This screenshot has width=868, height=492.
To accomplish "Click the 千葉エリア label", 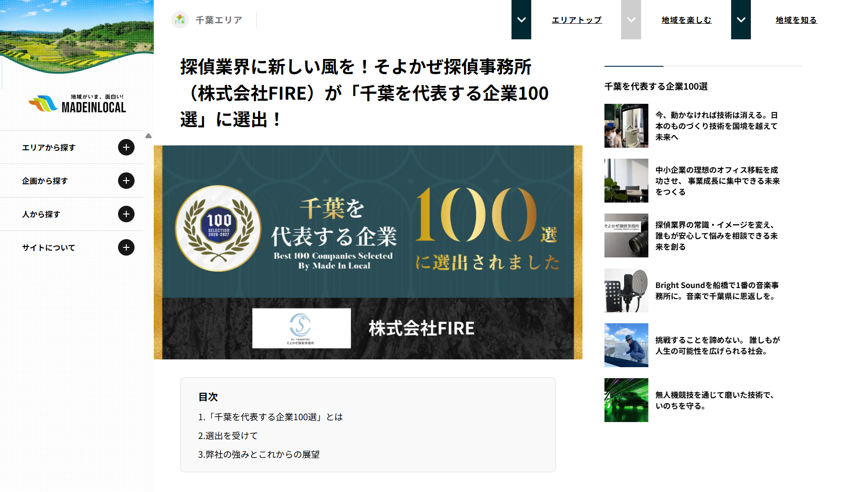I will click(219, 20).
